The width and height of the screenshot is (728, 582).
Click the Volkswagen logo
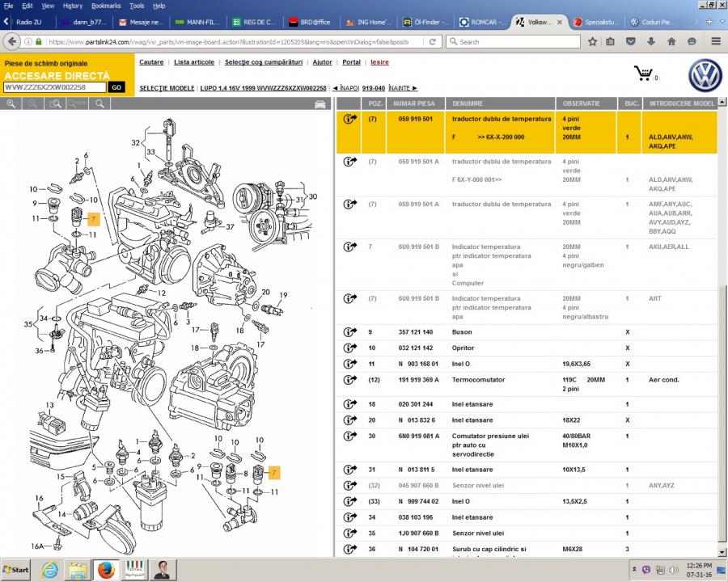705,76
